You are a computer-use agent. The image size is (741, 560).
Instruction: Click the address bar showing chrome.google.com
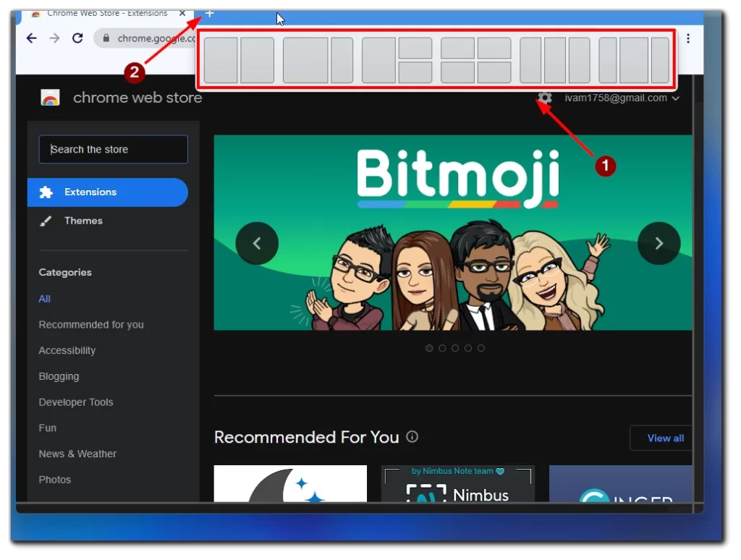pos(146,38)
